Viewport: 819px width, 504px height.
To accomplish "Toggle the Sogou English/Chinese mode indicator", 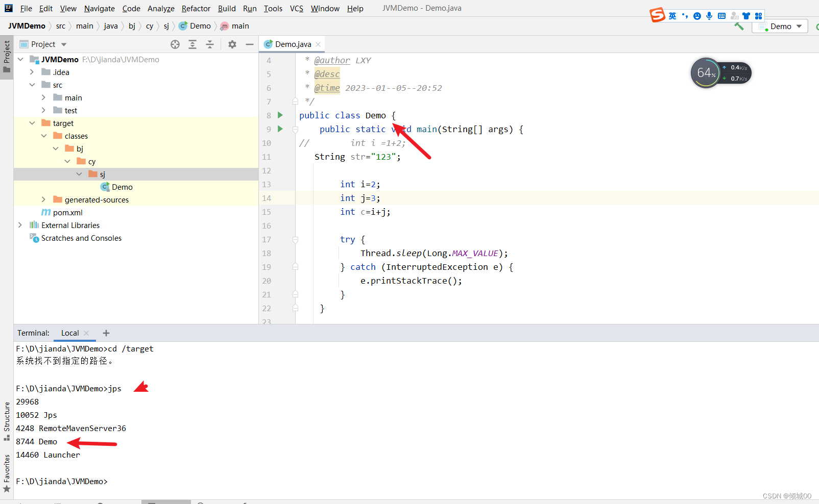I will click(672, 16).
